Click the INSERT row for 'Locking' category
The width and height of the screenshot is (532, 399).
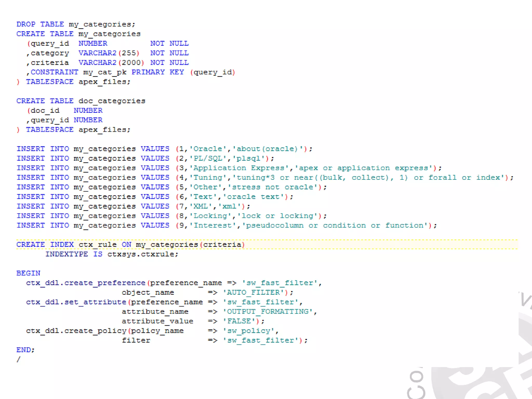[171, 216]
